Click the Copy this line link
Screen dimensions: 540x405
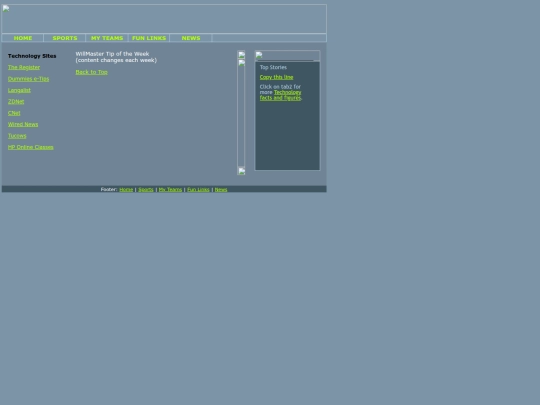277,77
